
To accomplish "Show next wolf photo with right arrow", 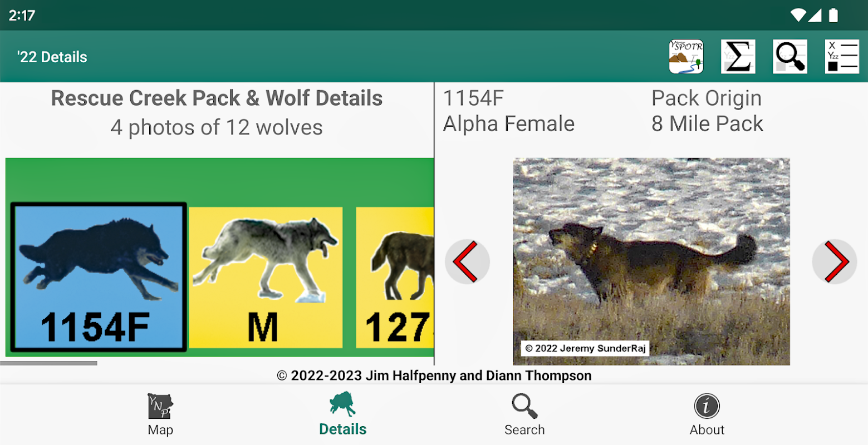I will tap(835, 261).
